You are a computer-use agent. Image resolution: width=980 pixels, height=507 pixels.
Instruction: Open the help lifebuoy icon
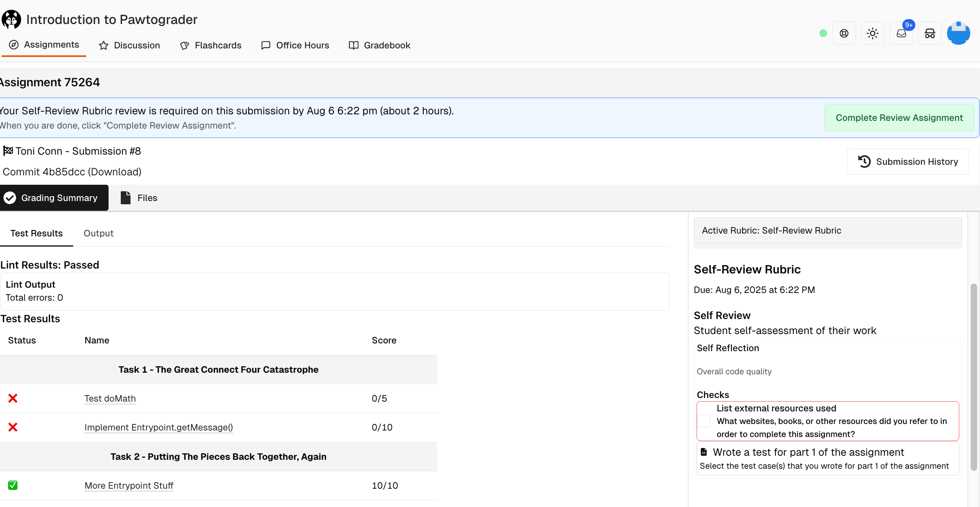tap(844, 33)
